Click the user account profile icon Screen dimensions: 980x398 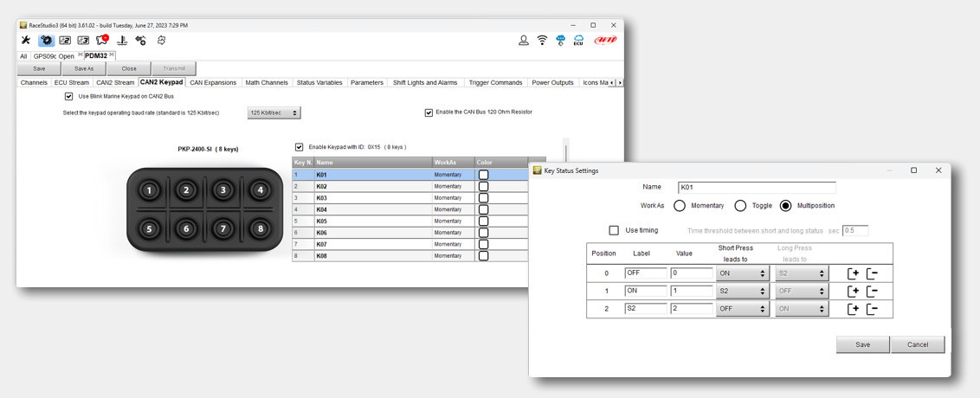524,41
